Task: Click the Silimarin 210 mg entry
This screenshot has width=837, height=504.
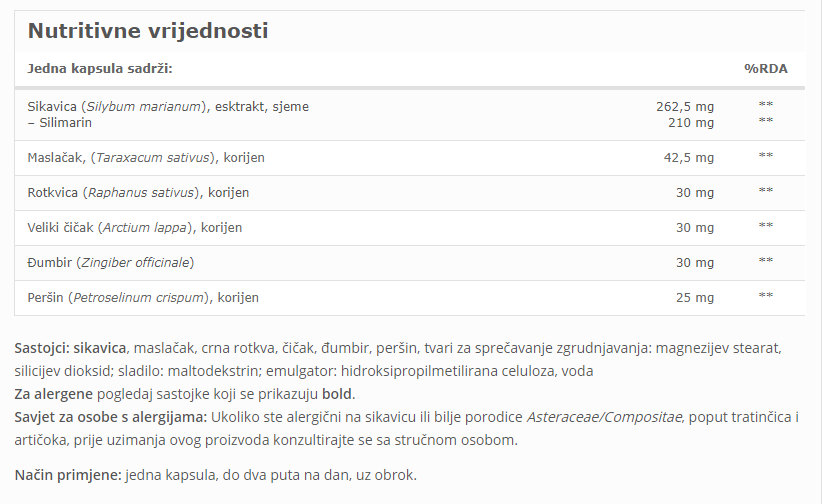Action: [691, 123]
